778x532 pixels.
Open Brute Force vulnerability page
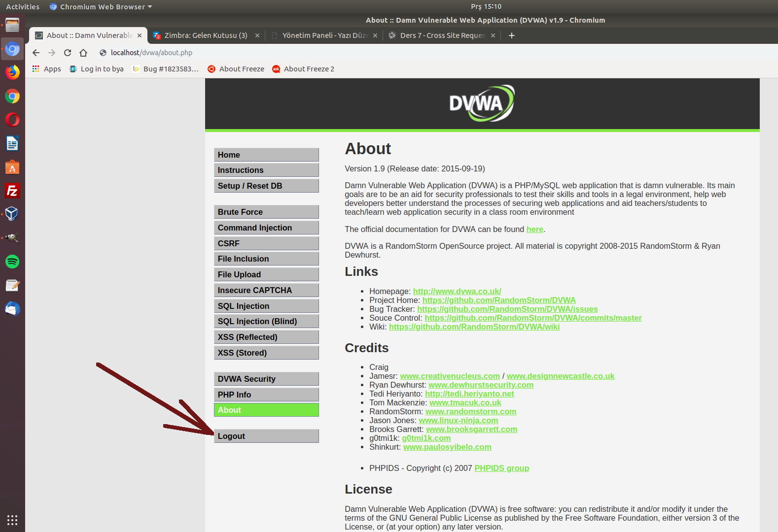[x=266, y=212]
